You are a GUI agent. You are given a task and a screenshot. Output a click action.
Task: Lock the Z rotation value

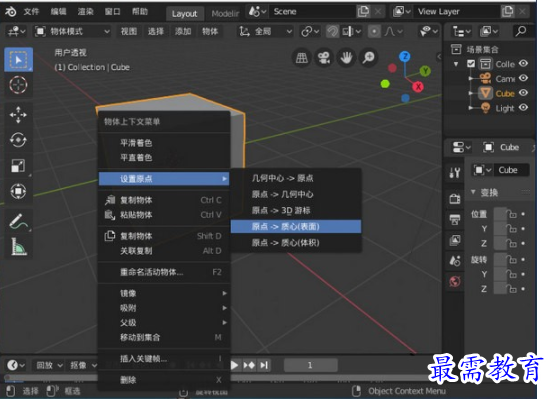tap(511, 289)
